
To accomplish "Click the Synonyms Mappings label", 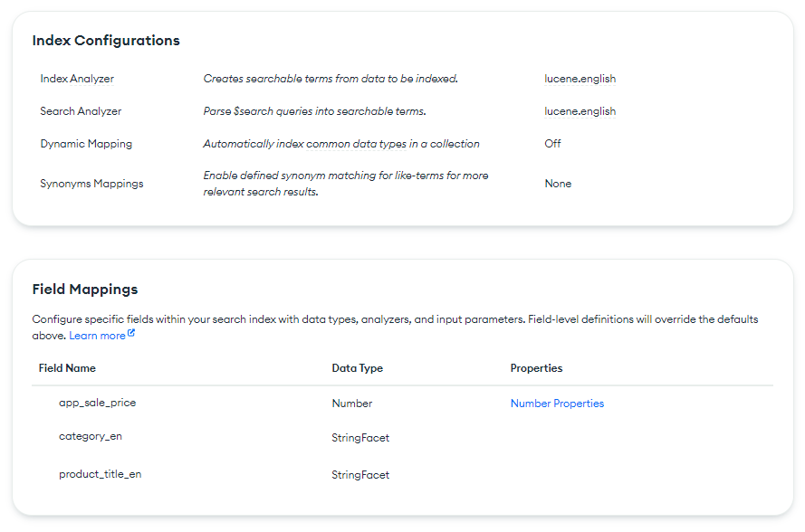I will 91,184.
